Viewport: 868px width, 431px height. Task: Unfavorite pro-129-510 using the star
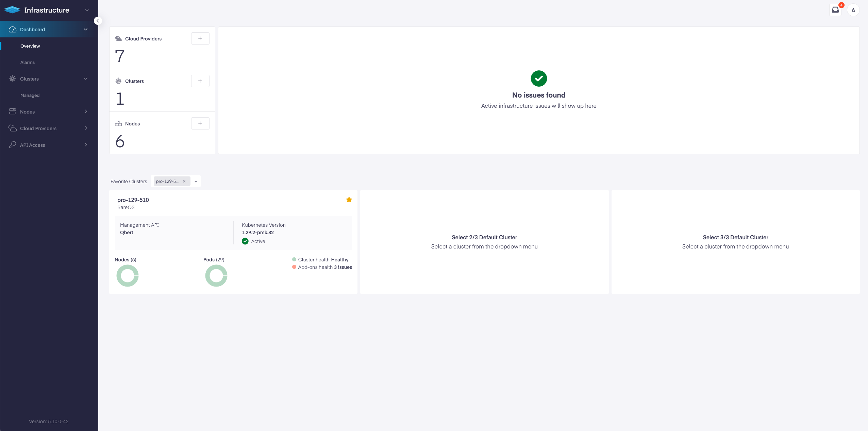point(349,200)
